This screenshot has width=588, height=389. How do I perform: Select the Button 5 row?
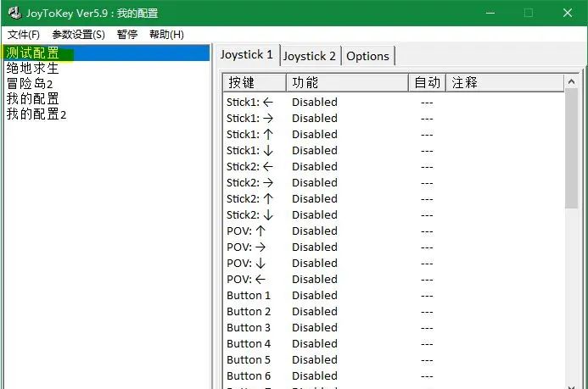[x=394, y=360]
